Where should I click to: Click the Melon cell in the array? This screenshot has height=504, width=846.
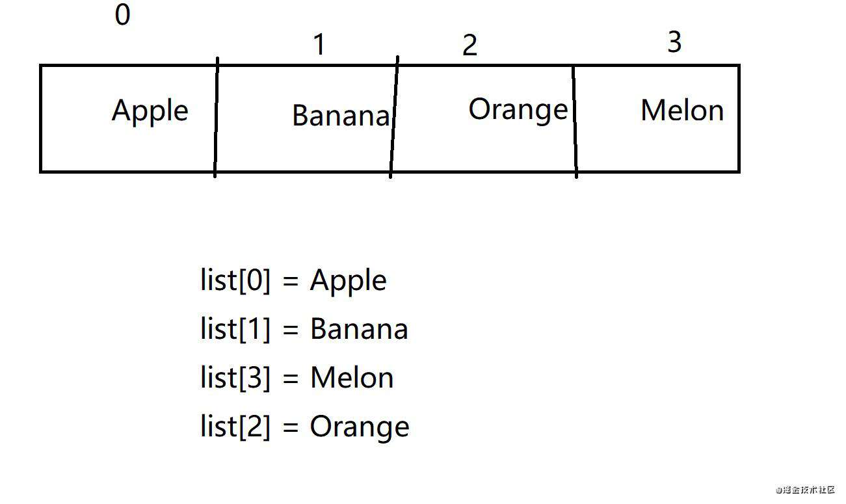pos(657,118)
